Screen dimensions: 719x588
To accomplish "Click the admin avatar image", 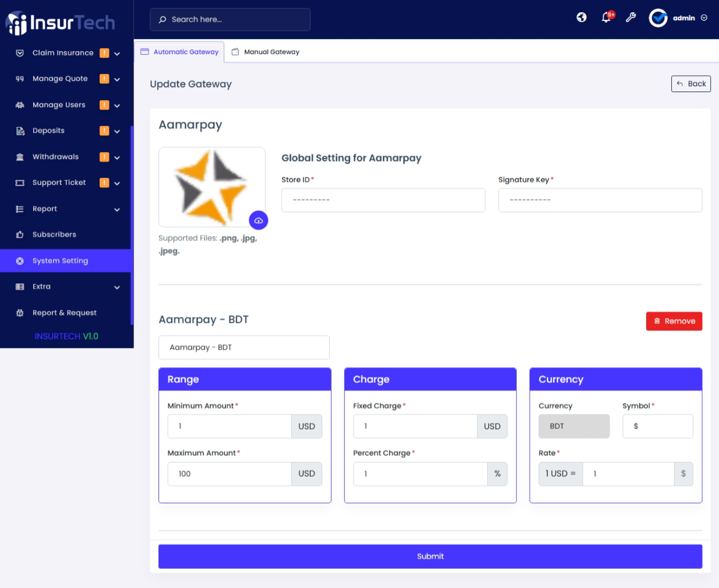I will [658, 18].
